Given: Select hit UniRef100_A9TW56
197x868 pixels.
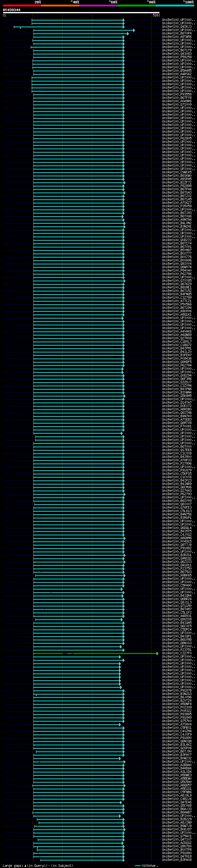Looking at the screenshot, I should click(177, 37).
